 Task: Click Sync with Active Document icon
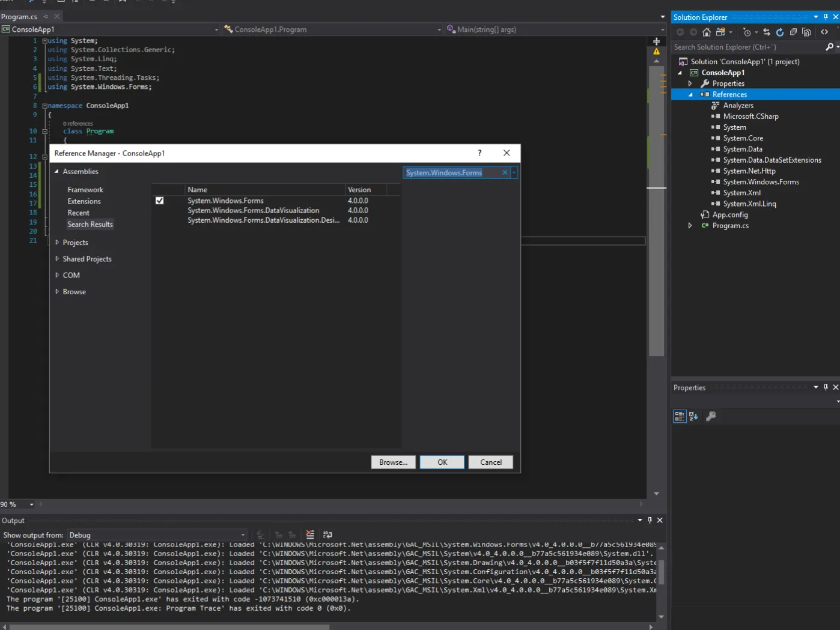(767, 32)
